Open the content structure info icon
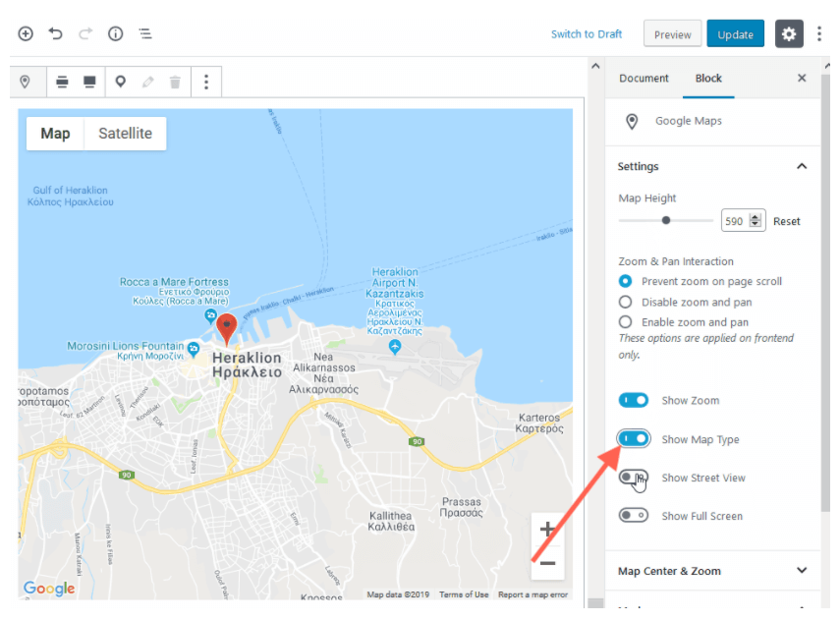Screen dimensions: 840x621 [115, 33]
